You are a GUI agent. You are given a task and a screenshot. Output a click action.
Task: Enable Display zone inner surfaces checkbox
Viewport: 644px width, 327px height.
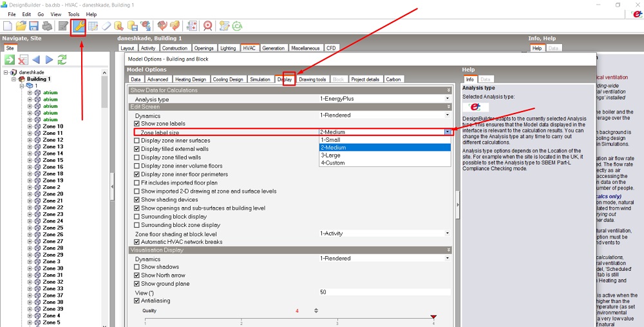pos(137,140)
